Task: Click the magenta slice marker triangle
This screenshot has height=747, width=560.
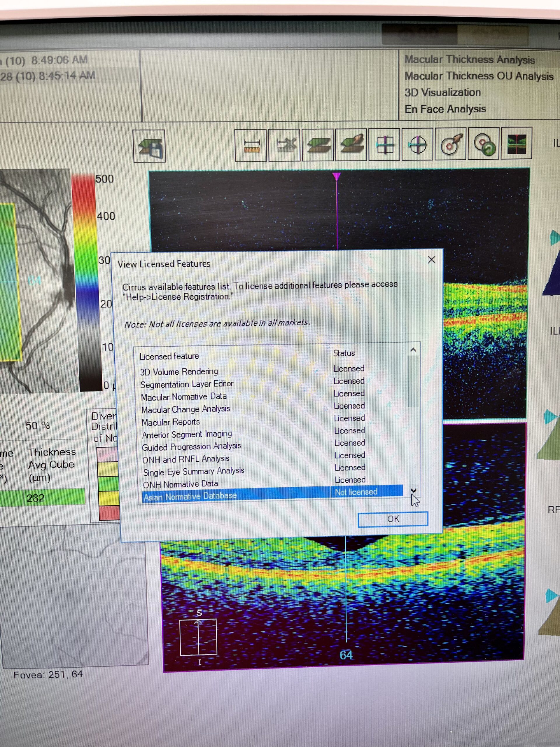Action: pos(336,176)
